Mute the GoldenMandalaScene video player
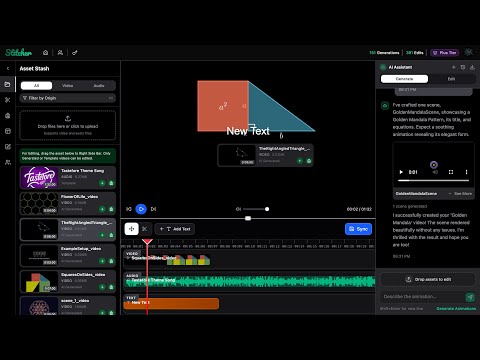The height and width of the screenshot is (360, 480). click(435, 172)
